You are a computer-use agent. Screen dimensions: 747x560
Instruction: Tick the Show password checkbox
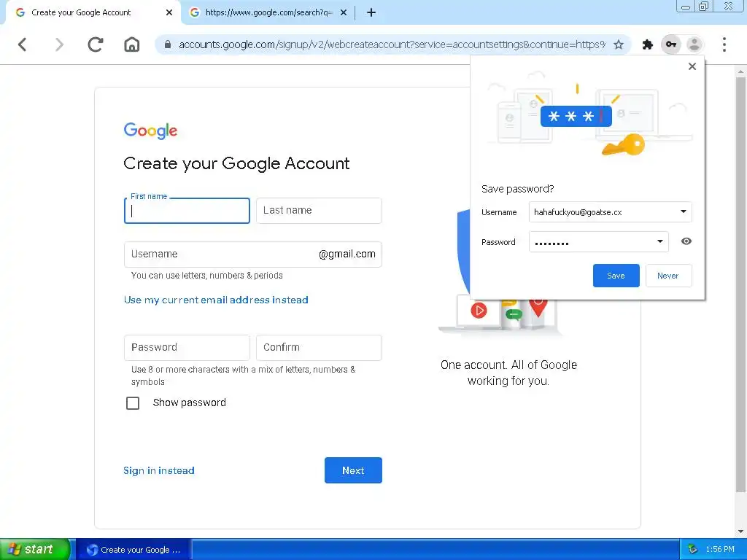(133, 402)
